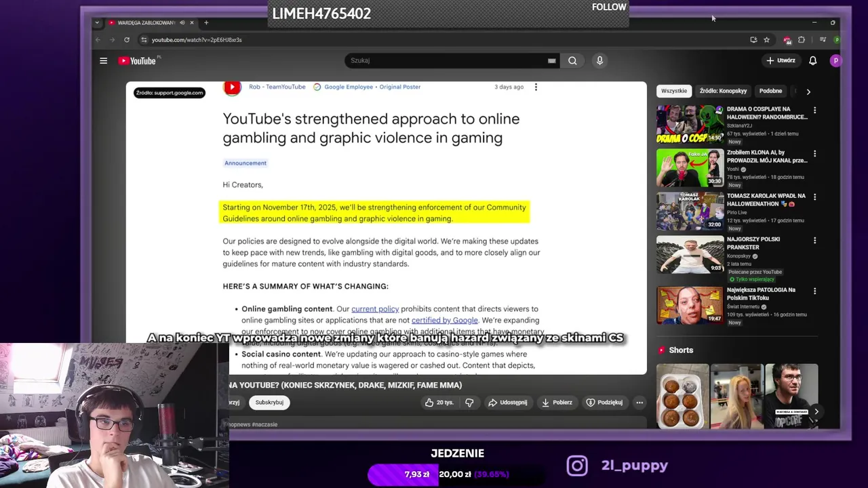Image resolution: width=868 pixels, height=488 pixels.
Task: Click the 2l_puppy Instagram handle
Action: coord(635,466)
